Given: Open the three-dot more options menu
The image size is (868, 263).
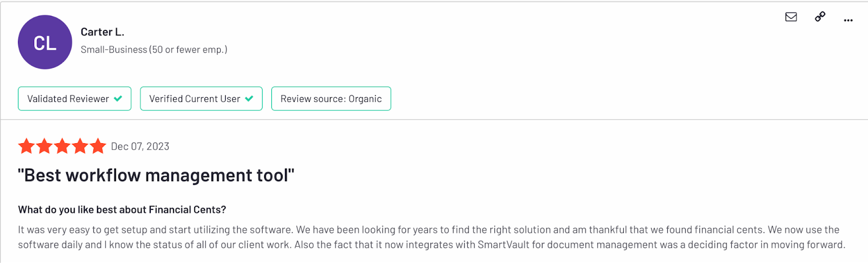Looking at the screenshot, I should [848, 20].
